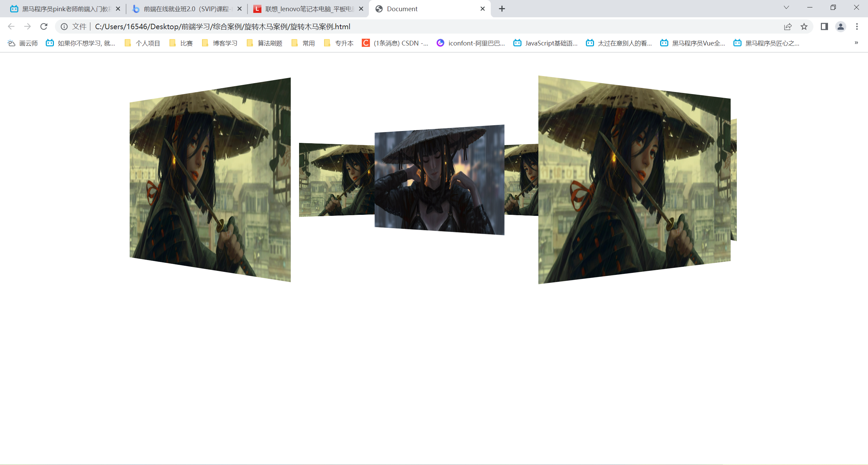Click the center blue-toned carousel image
868x465 pixels.
tap(439, 180)
